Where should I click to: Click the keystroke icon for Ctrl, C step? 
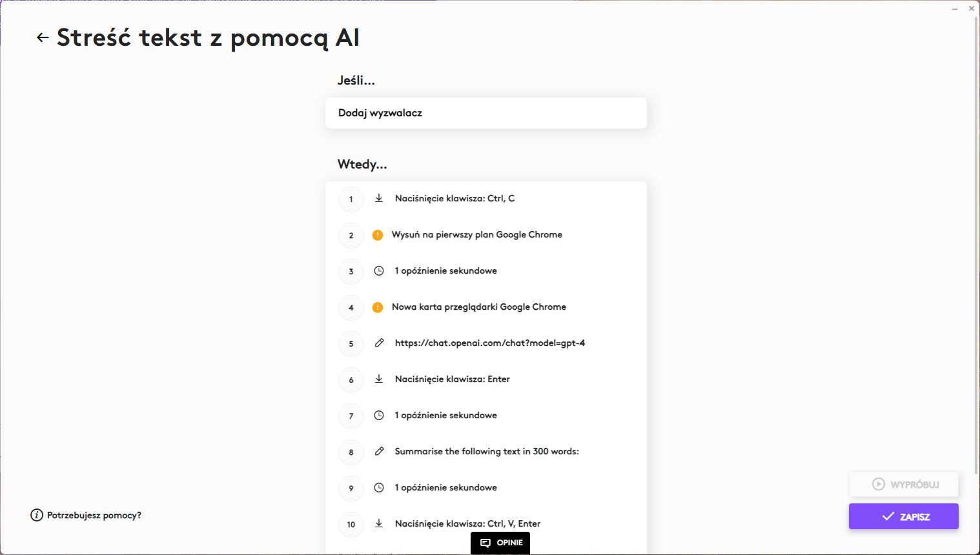tap(379, 198)
